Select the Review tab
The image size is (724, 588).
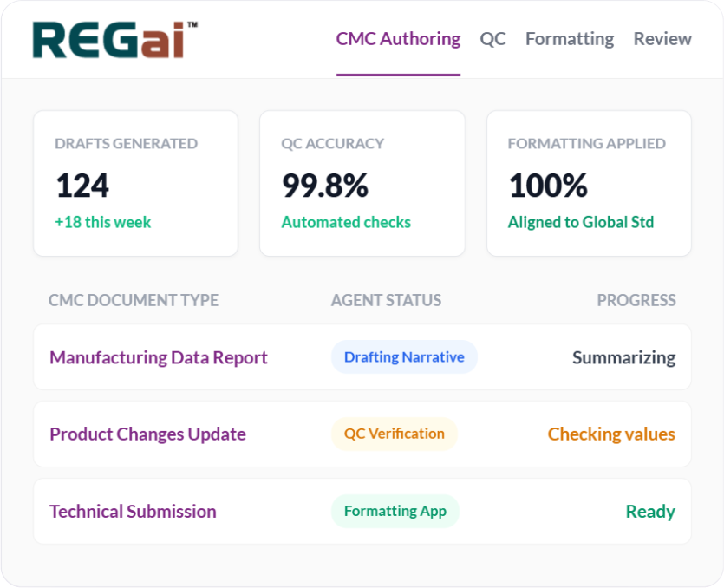pos(662,39)
